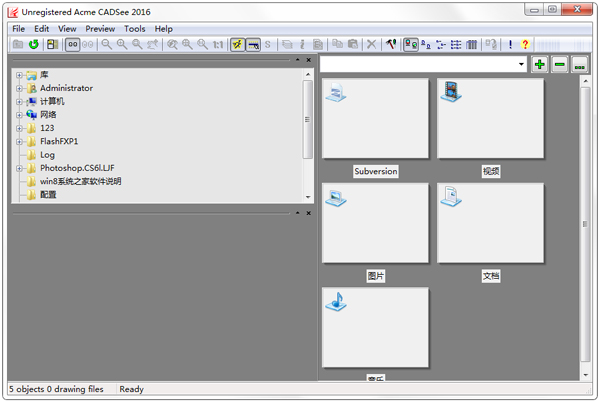This screenshot has height=401, width=600.
Task: Click the delete X toolbar icon
Action: coord(372,44)
